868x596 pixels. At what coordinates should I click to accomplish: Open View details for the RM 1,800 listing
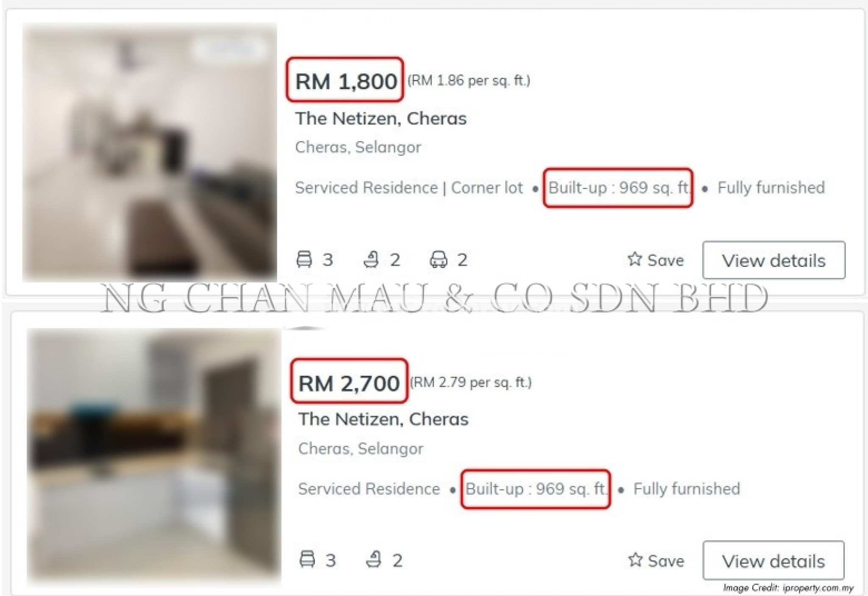click(773, 260)
